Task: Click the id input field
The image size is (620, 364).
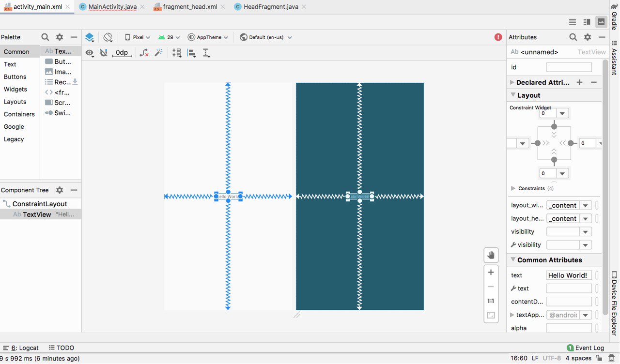Action: point(569,67)
